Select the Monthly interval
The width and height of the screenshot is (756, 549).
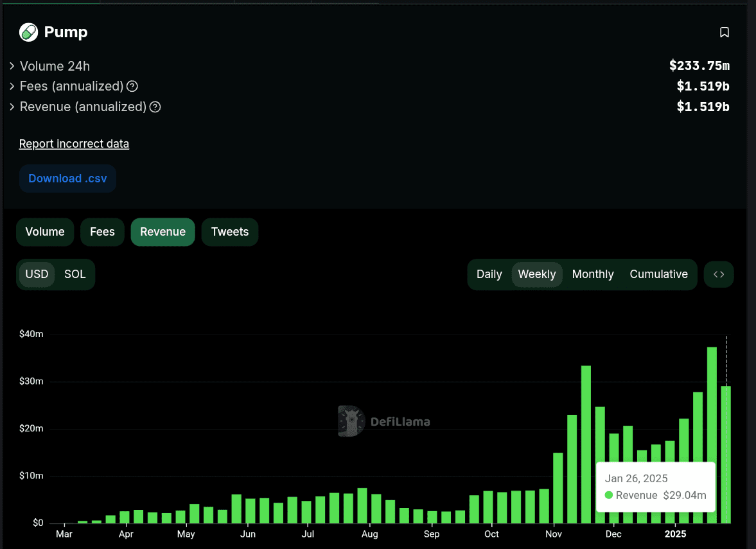click(x=592, y=274)
